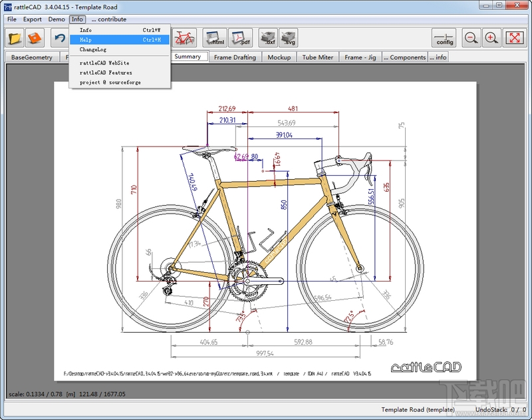Export drawing using the svg icon
The height and width of the screenshot is (420, 532).
(x=289, y=38)
